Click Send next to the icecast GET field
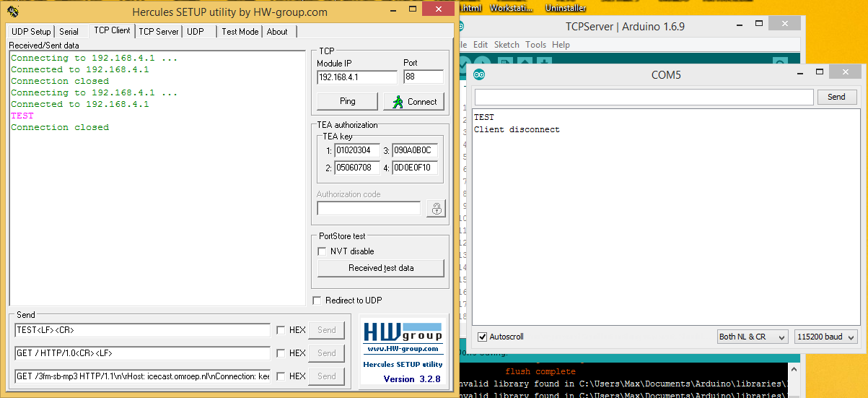The height and width of the screenshot is (398, 868). (327, 376)
